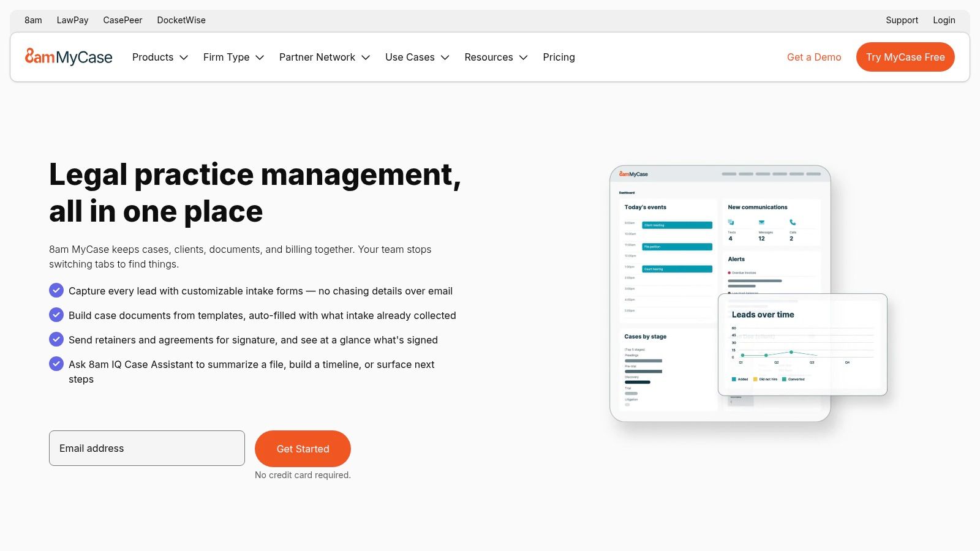Click the 'Today's events' title in the preview
The width and height of the screenshot is (980, 551).
(x=645, y=207)
